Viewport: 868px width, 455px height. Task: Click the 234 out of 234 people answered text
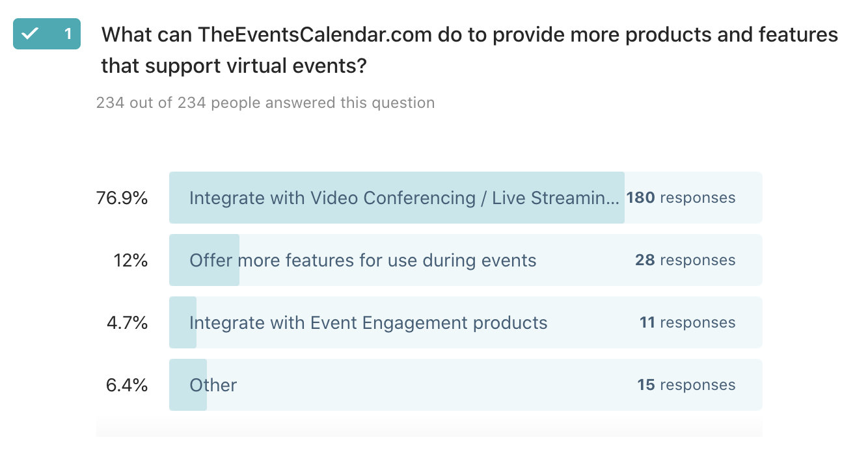pyautogui.click(x=265, y=103)
